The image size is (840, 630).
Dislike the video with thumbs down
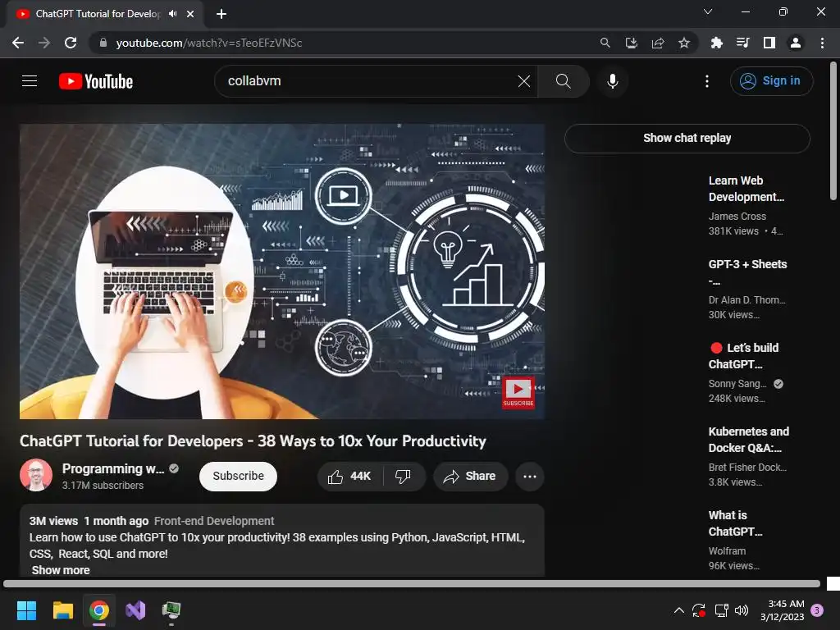[404, 477]
